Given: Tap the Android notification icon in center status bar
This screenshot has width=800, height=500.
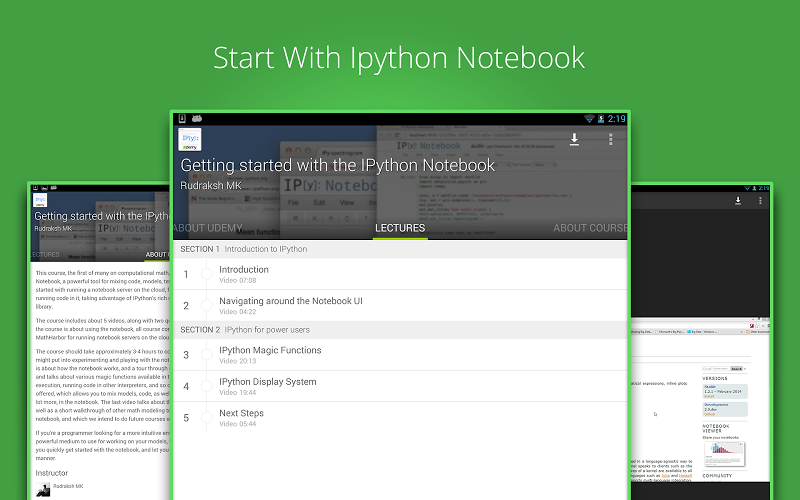Looking at the screenshot, I should click(x=196, y=118).
